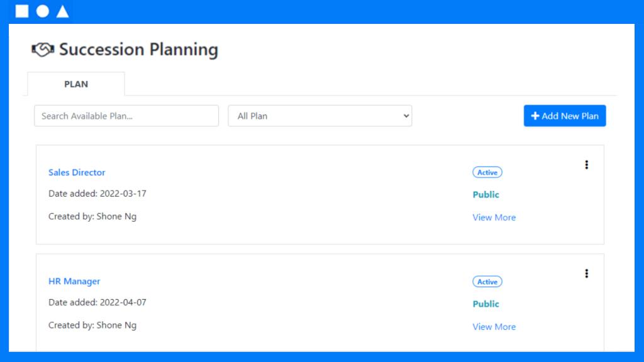The height and width of the screenshot is (362, 644).
Task: Switch to the PLAN tab
Action: point(76,84)
